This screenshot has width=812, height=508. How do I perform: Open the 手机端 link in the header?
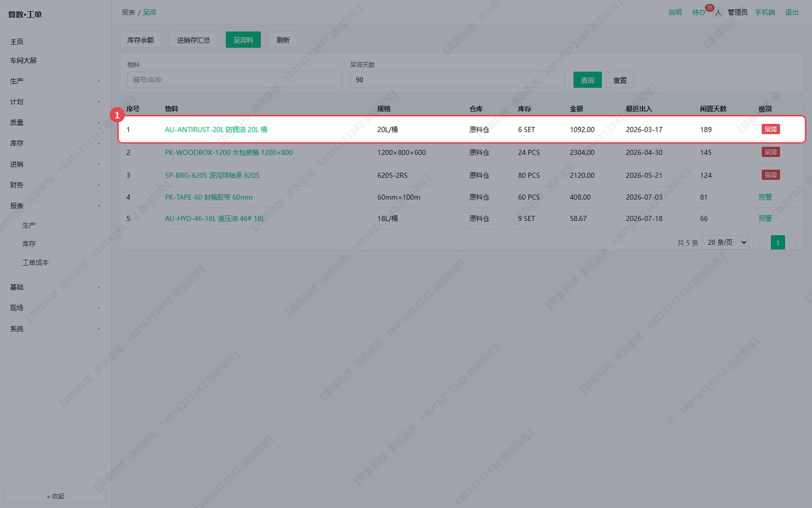click(x=765, y=12)
